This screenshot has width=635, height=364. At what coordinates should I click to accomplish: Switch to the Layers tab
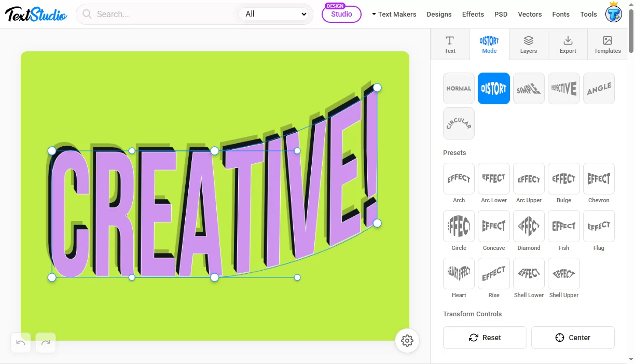click(529, 45)
